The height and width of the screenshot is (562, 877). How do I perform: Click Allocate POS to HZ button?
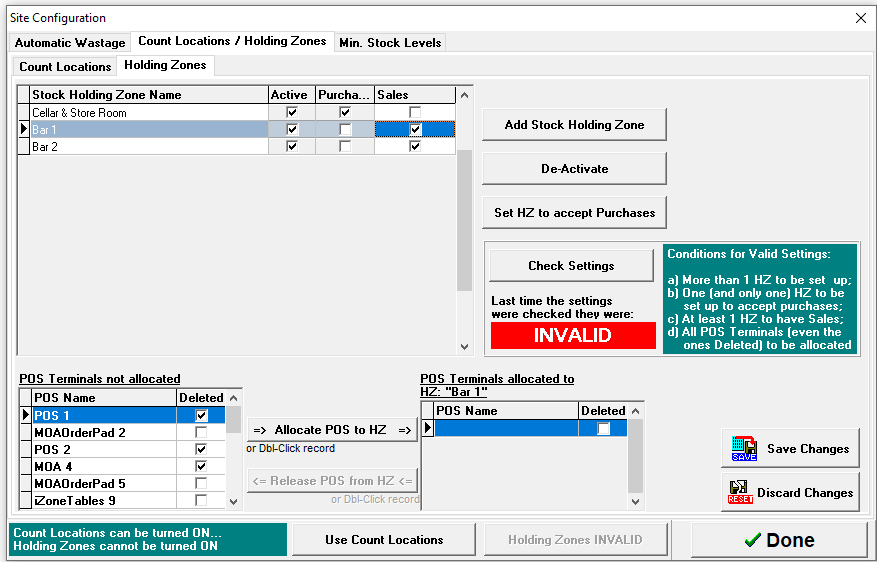tap(332, 430)
